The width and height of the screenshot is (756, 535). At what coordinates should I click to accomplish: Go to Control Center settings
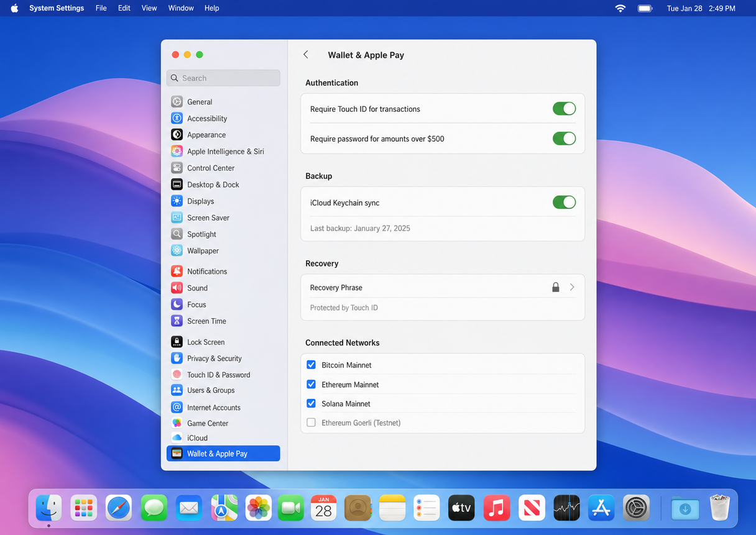[x=223, y=168]
